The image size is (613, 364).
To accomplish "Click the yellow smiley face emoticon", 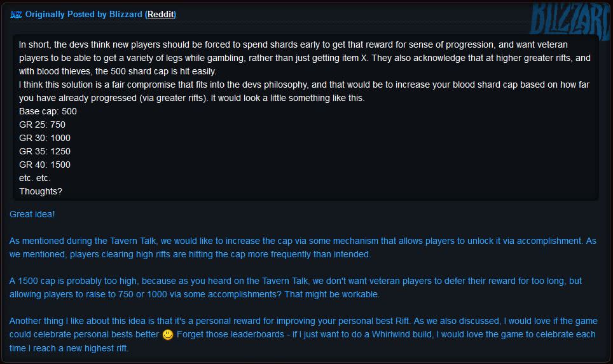I will coord(168,335).
